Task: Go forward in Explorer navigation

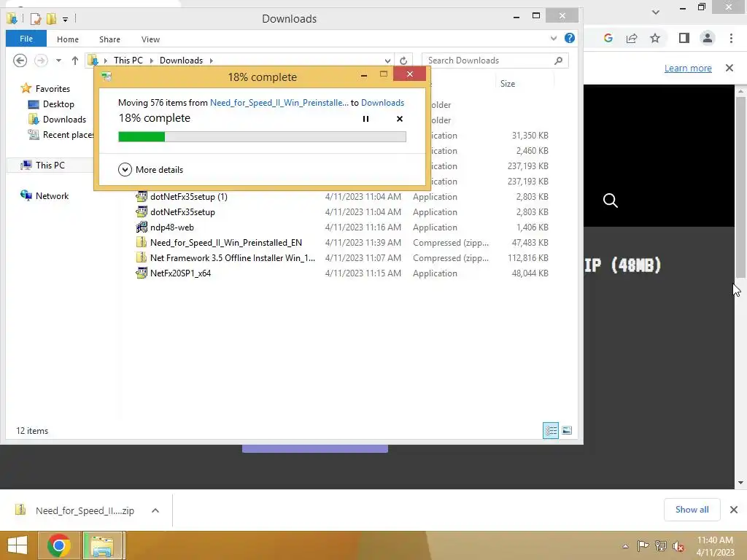Action: [x=41, y=61]
